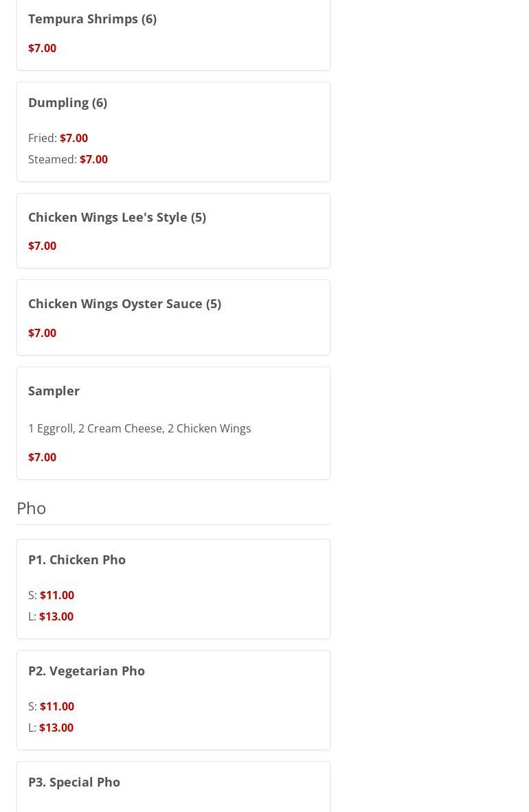This screenshot has height=812, width=529.
Task: Pick the small Vegetarian Pho $11.00 price
Action: [x=57, y=706]
